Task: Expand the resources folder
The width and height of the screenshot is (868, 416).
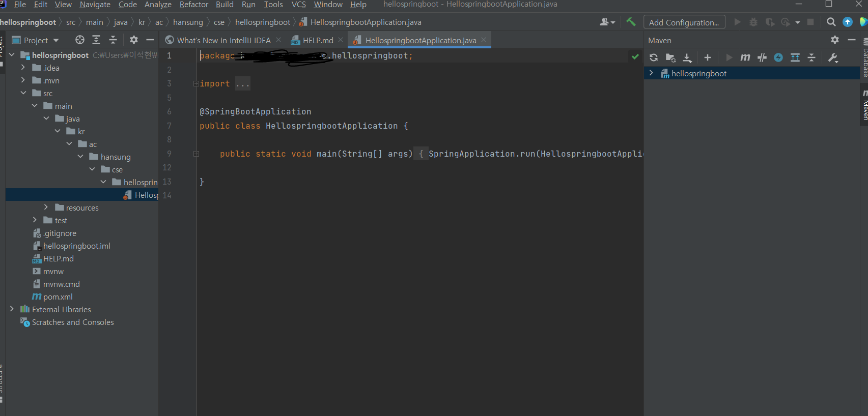Action: point(46,207)
